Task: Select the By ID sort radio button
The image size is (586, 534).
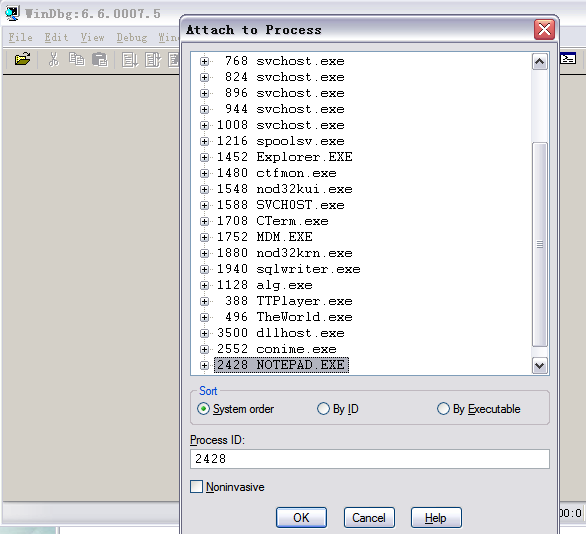Action: [323, 409]
